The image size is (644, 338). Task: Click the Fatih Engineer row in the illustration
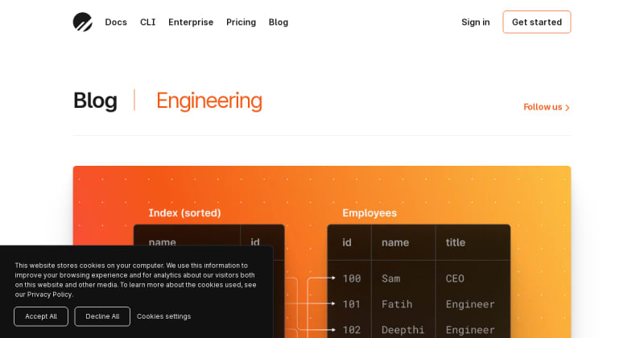(x=419, y=304)
